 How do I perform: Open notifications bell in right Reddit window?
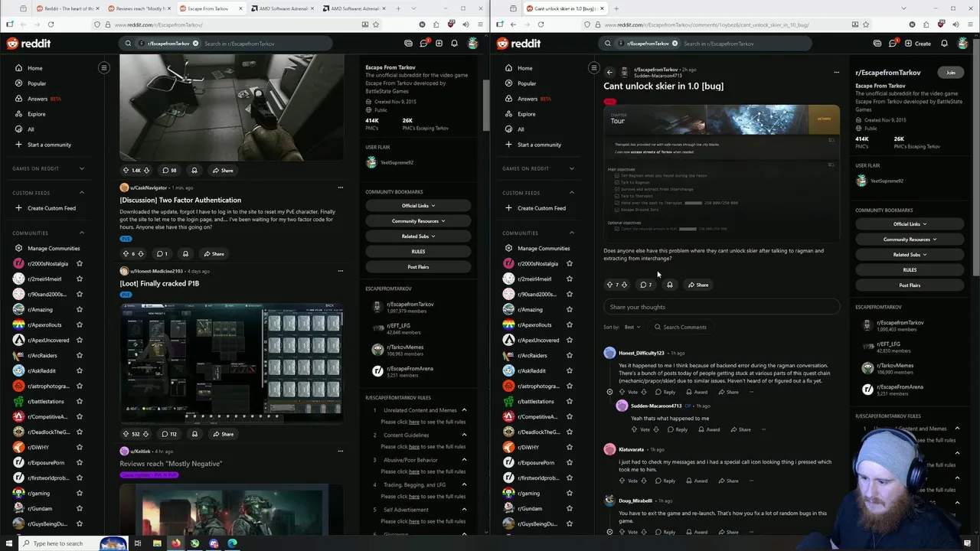[944, 44]
